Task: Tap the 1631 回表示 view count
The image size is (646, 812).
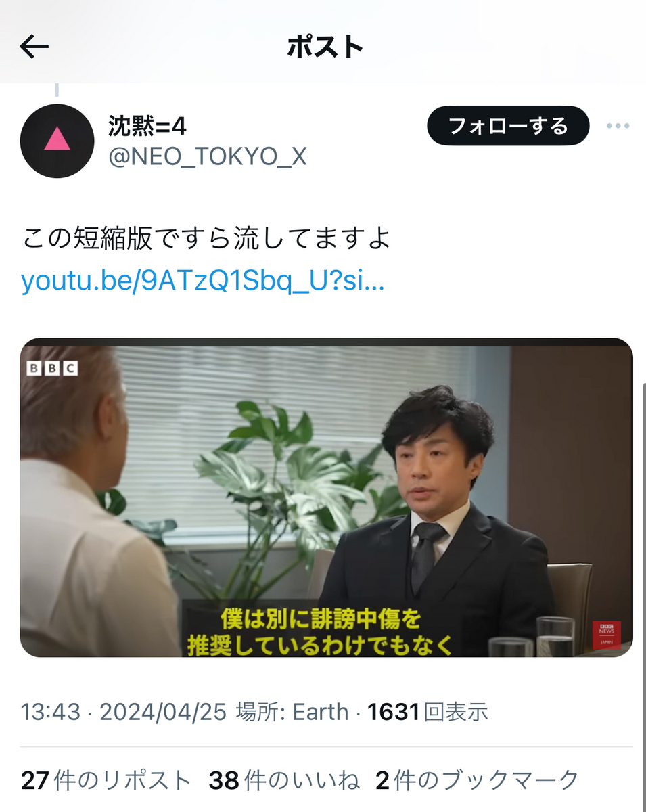Action: click(x=428, y=712)
